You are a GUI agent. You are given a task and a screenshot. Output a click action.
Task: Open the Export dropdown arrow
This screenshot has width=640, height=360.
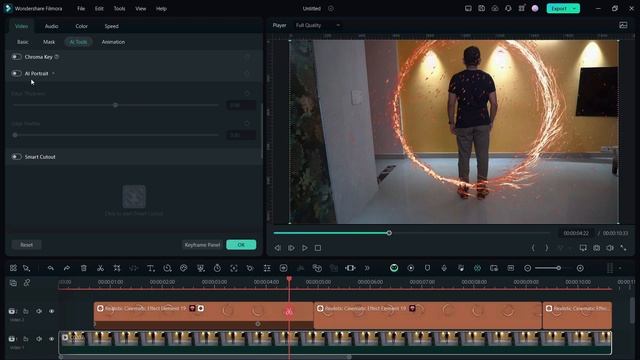point(574,9)
